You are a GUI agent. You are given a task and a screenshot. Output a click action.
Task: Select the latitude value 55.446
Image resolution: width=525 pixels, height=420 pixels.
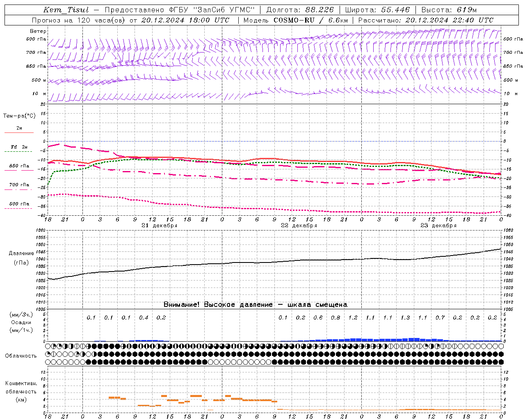click(395, 10)
